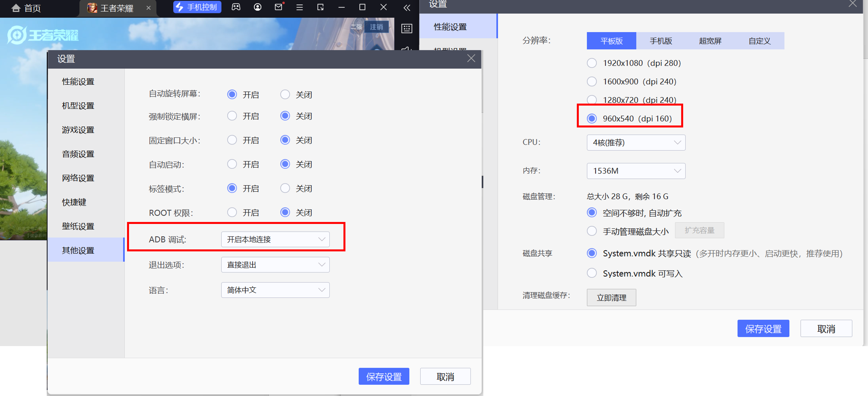
Task: Switch resolution tab to 手机版
Action: point(661,41)
